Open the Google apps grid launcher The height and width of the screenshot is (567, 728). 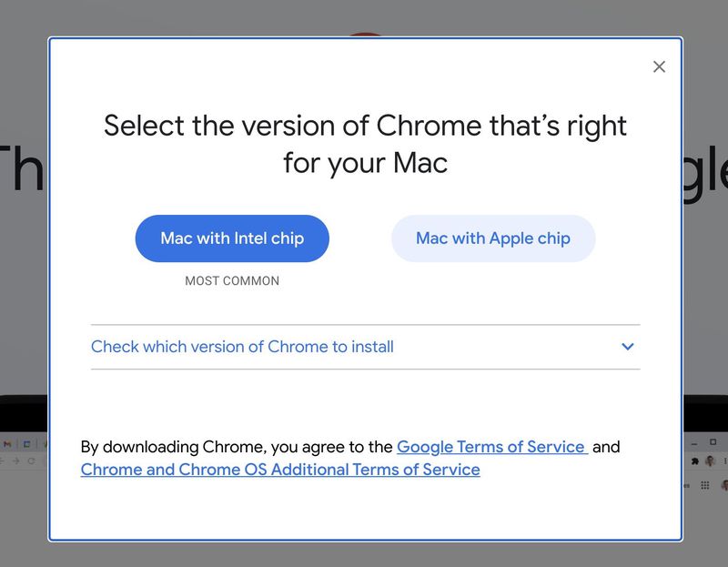(705, 486)
